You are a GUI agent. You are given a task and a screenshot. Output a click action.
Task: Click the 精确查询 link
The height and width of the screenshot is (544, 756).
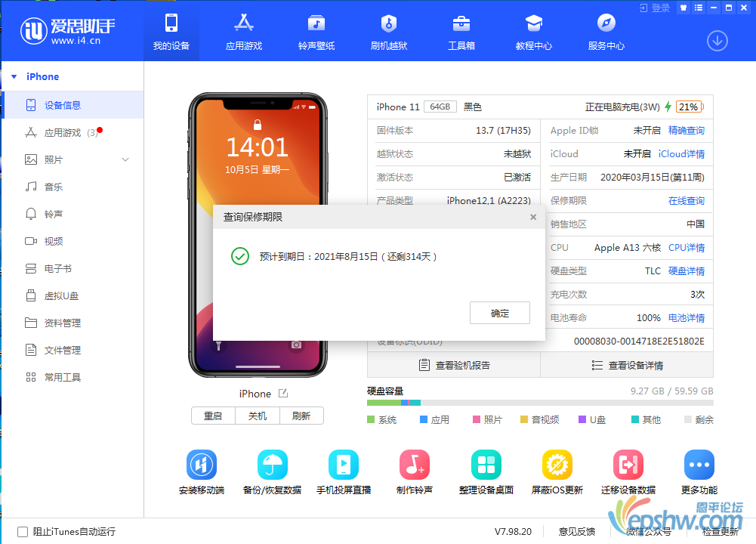click(686, 130)
